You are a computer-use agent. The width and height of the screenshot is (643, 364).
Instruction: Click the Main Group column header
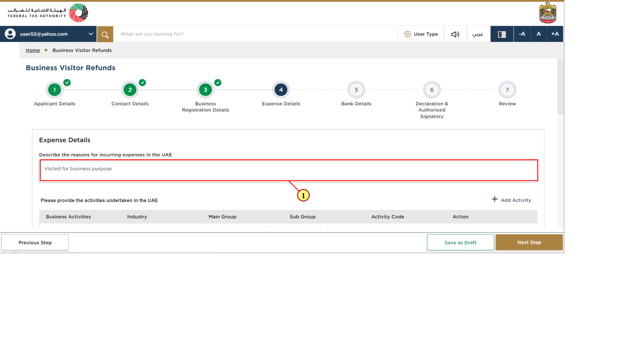point(222,217)
